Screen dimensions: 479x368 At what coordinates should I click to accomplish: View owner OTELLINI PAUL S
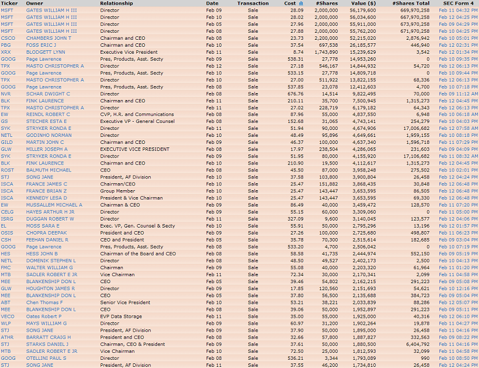click(x=46, y=358)
